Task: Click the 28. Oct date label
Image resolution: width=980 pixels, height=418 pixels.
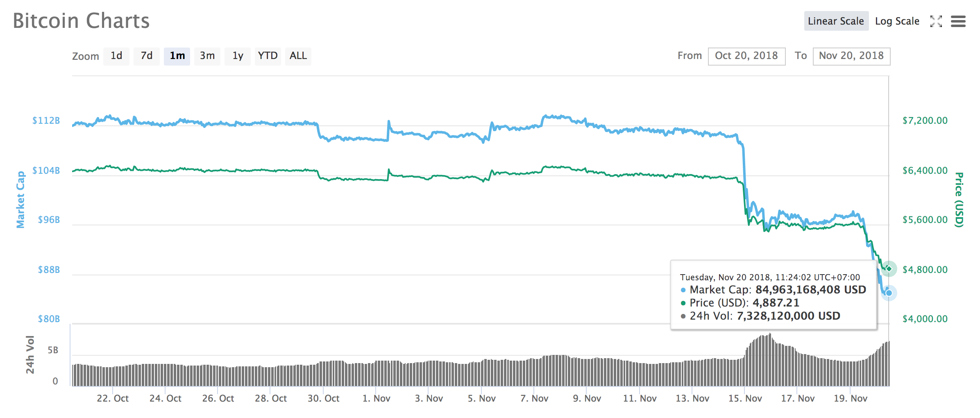Action: coord(270,398)
